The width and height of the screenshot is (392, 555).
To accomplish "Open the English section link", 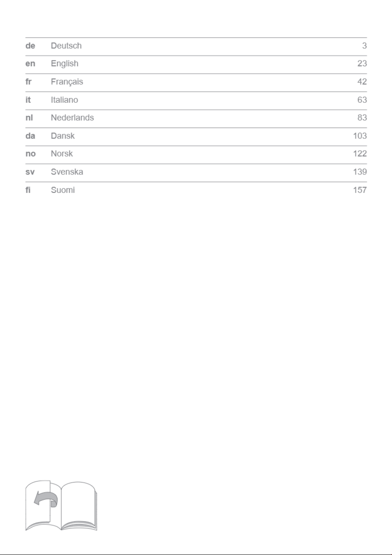I will pyautogui.click(x=65, y=64).
